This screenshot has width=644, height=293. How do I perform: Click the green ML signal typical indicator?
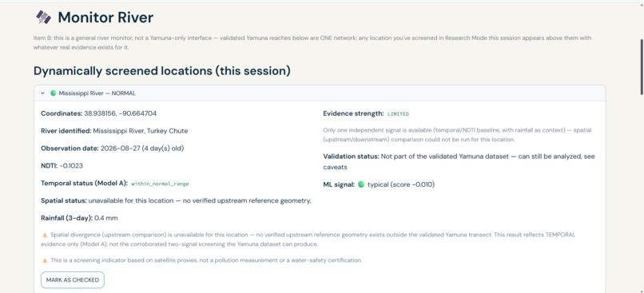click(x=361, y=184)
